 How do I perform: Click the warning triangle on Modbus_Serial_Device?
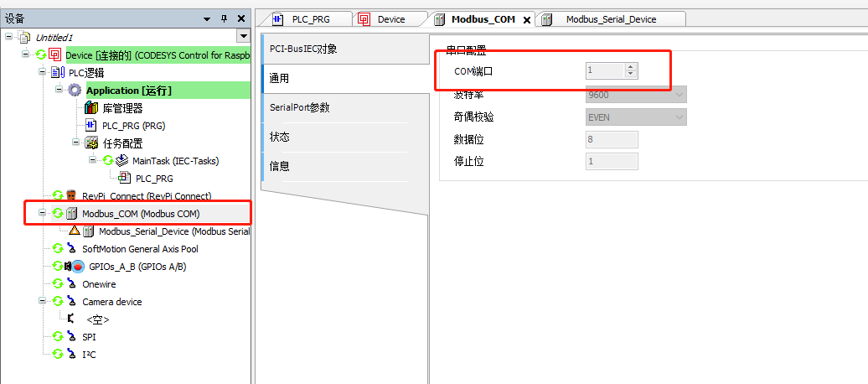pyautogui.click(x=75, y=231)
